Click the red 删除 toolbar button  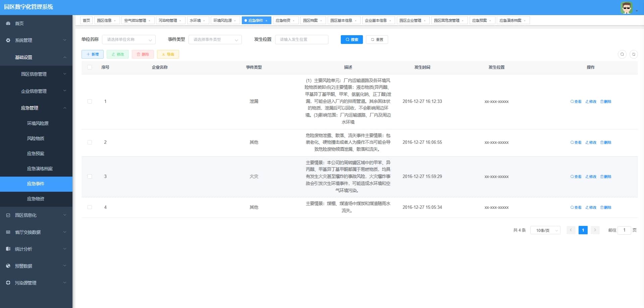pyautogui.click(x=143, y=54)
